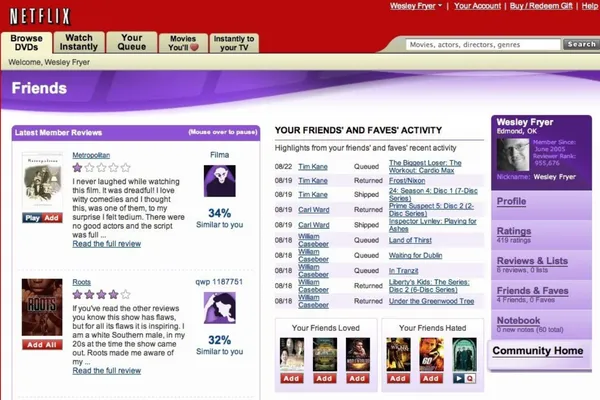Click second Your Friends Hated movie thumbnail

(x=432, y=354)
